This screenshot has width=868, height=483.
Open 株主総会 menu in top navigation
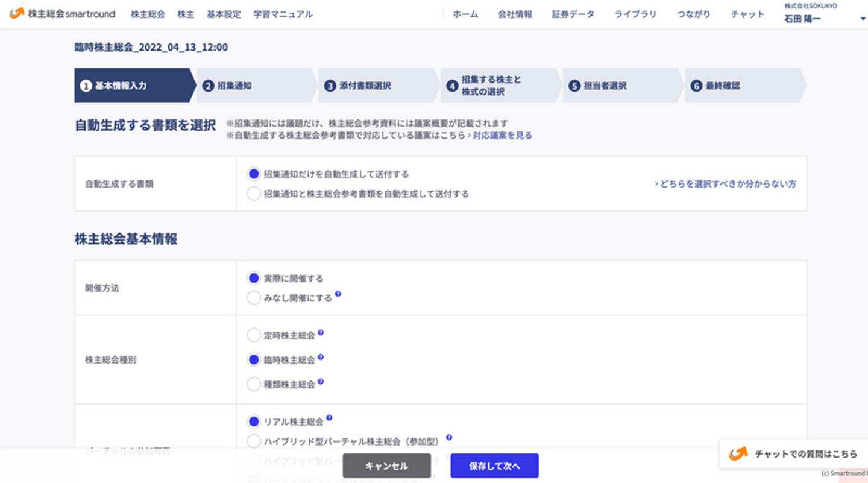148,14
